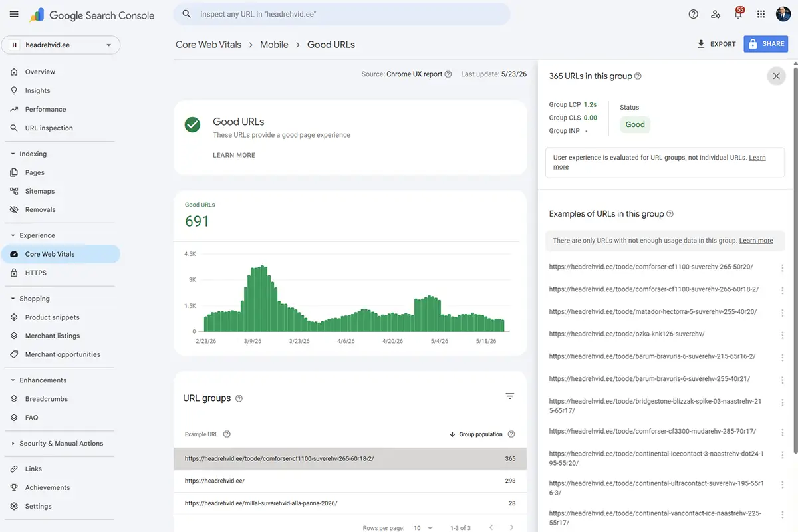Click the side panel vertical scrollbar
The width and height of the screenshot is (798, 532).
(x=795, y=259)
